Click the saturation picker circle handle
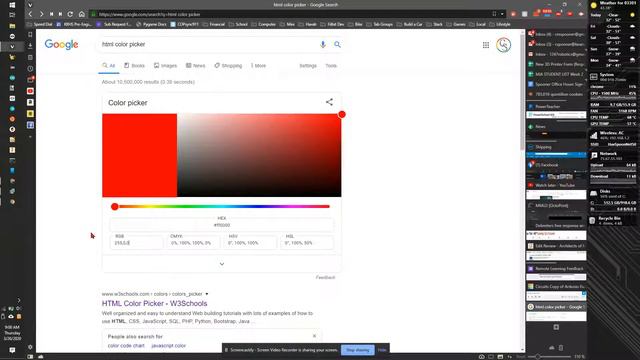Viewport: 640px width, 360px height. [x=342, y=114]
